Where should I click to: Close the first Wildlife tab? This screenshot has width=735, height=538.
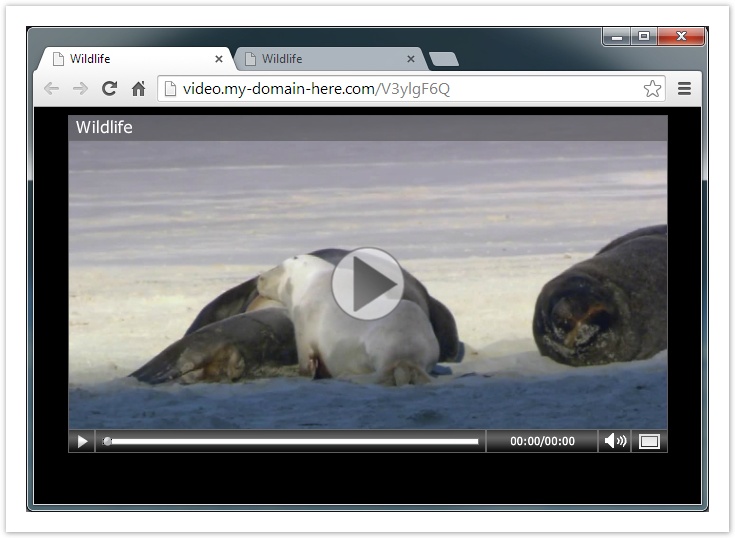point(218,59)
